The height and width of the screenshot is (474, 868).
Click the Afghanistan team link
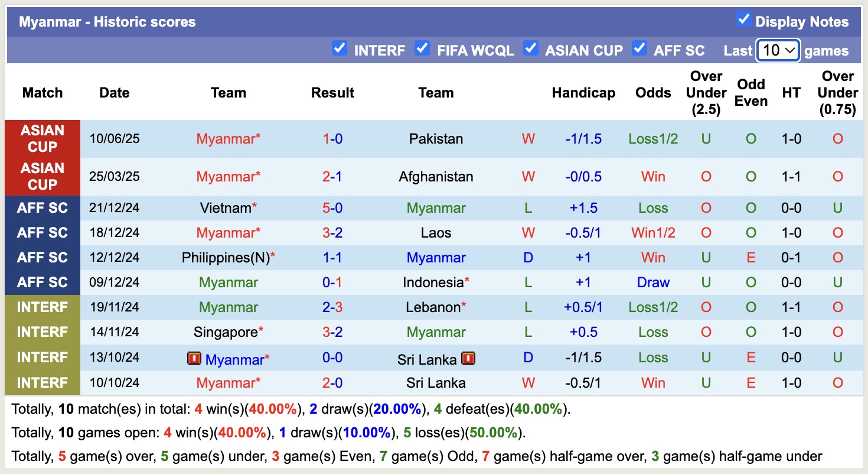coord(436,177)
